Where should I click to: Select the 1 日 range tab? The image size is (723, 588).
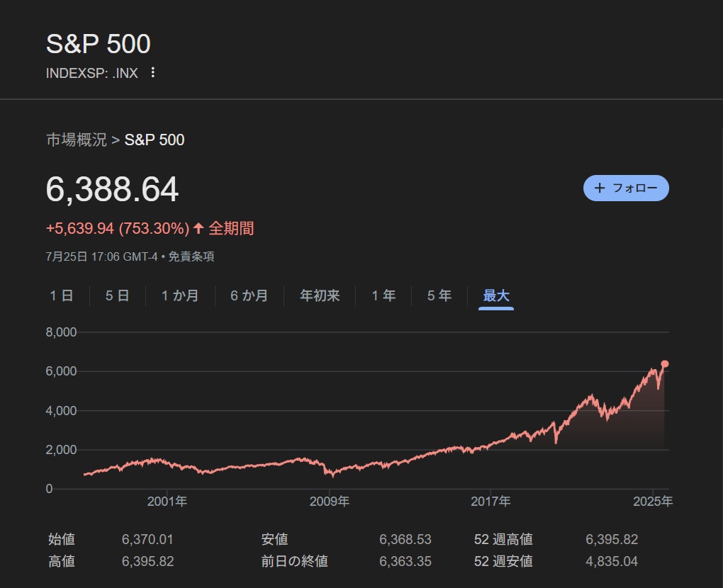coord(62,295)
